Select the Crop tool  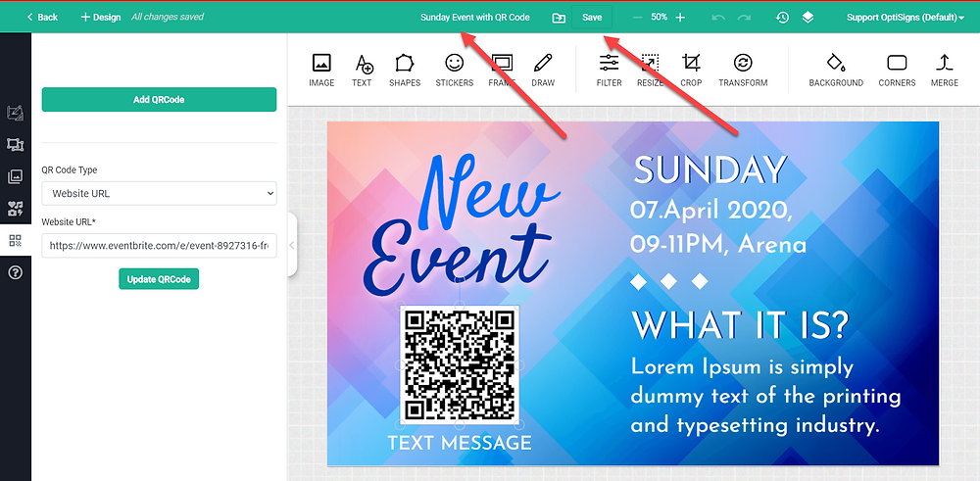pos(691,70)
